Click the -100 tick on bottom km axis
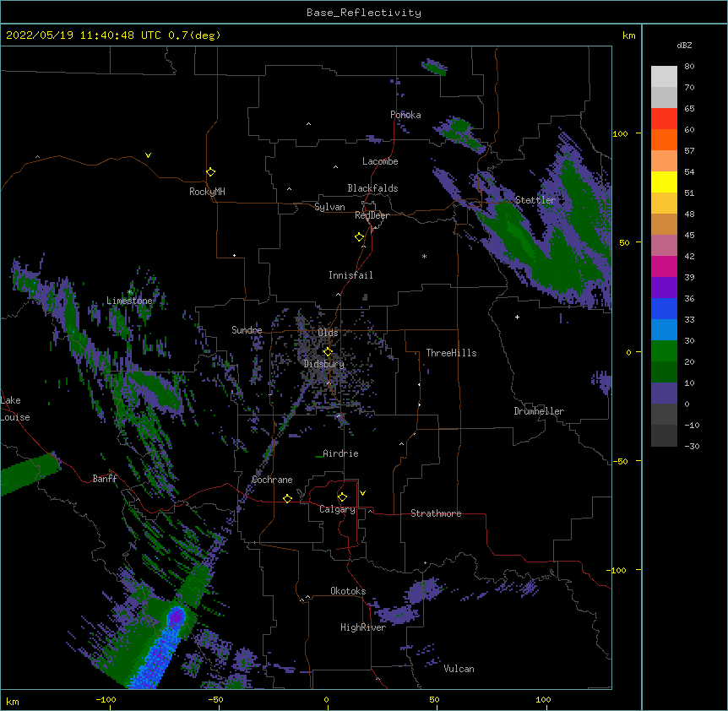Screen dimensions: 728x711 point(106,699)
